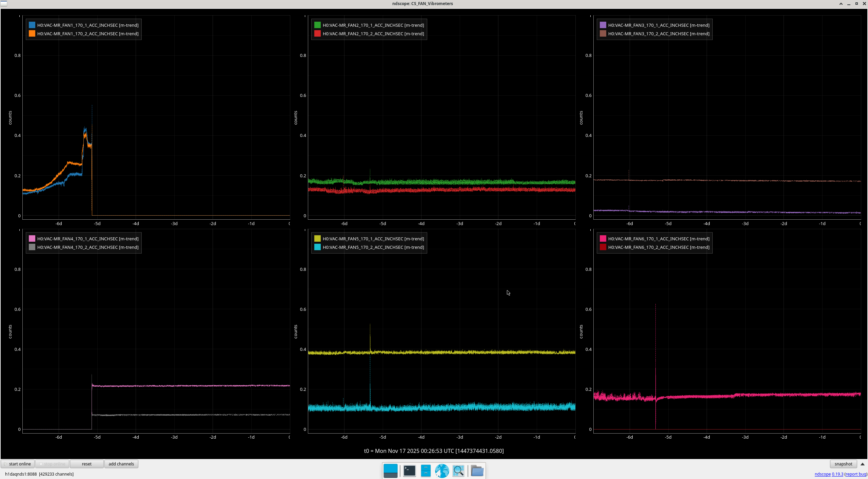Click the window menu icon in titlebar
Screen dimensions: 868x479
[x=3, y=3]
